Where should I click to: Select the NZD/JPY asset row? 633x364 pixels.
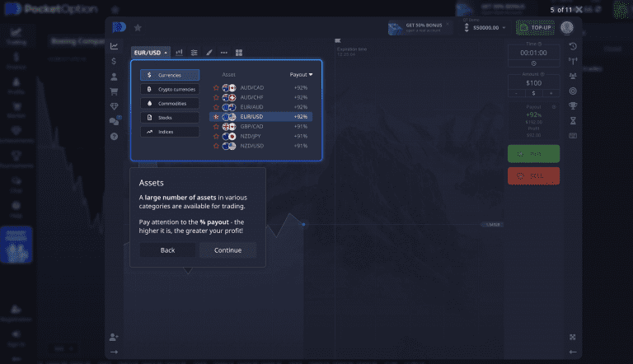(x=260, y=136)
